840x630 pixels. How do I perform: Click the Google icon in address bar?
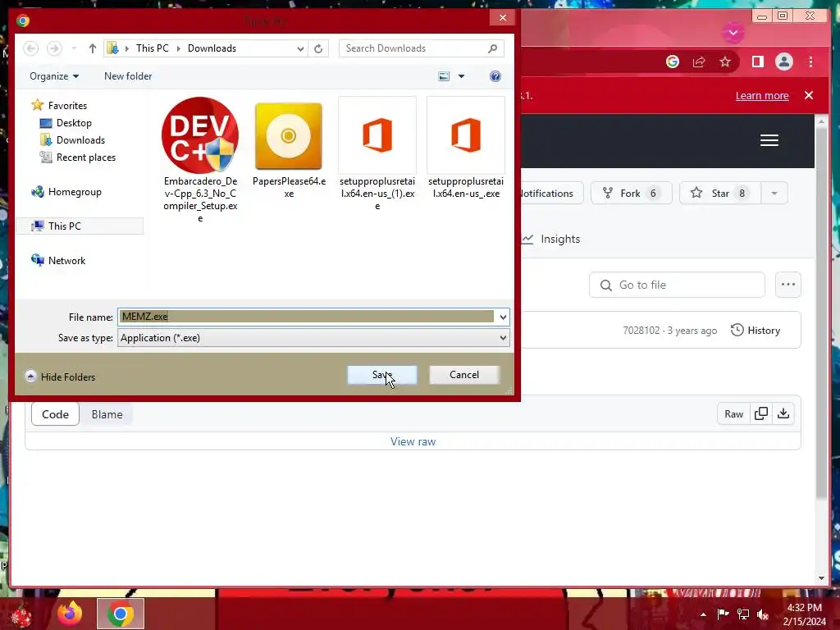point(673,62)
